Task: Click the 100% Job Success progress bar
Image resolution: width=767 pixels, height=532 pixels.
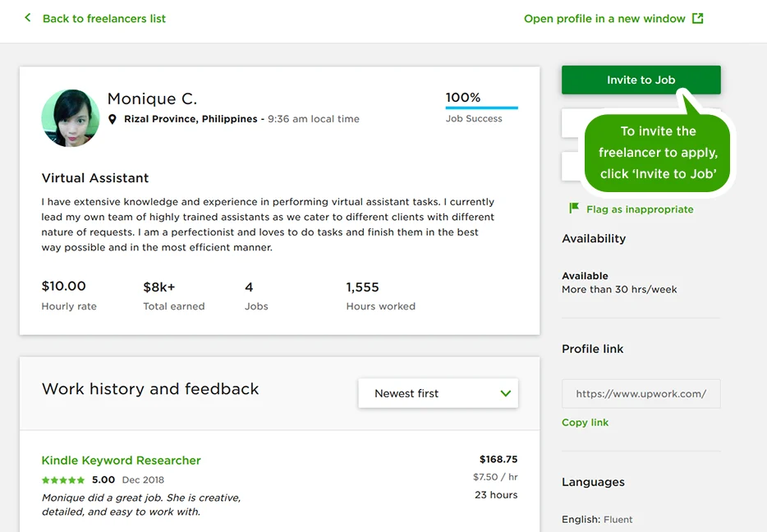Action: tap(481, 108)
